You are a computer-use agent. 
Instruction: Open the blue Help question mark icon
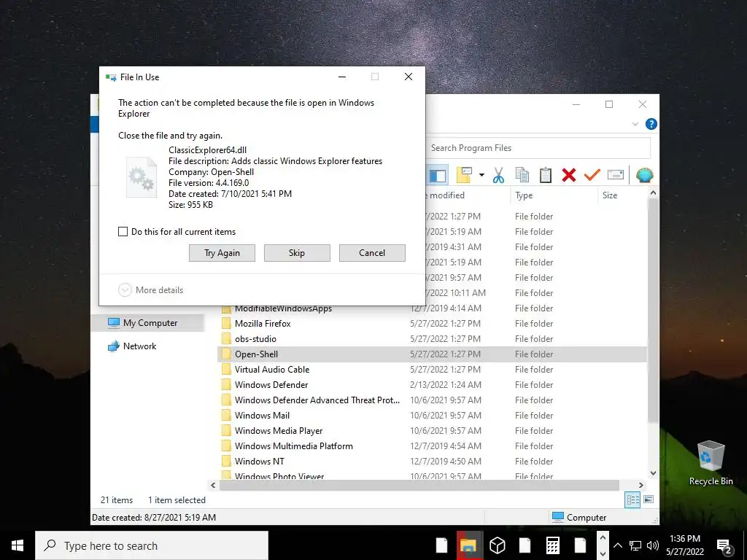tap(651, 124)
